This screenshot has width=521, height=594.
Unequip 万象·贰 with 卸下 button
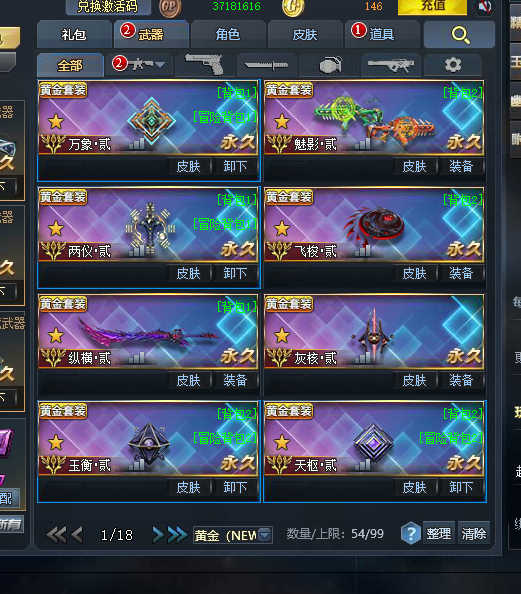[x=235, y=166]
